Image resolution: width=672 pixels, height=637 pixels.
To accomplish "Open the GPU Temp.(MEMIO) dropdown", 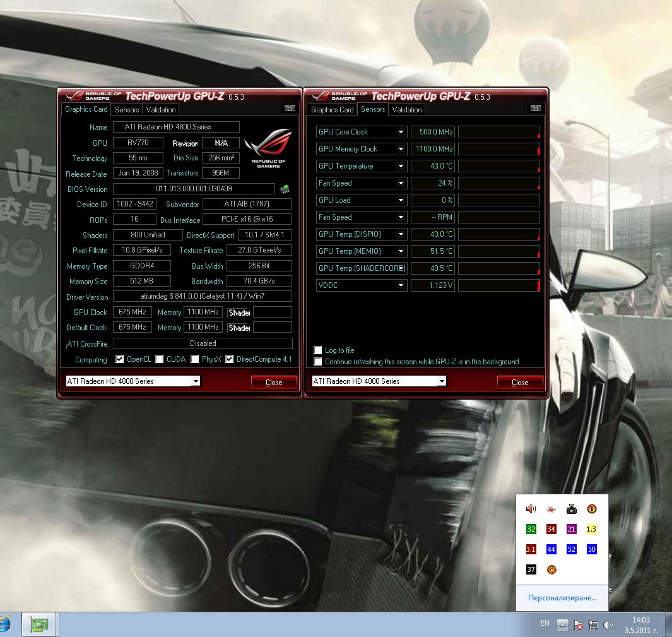I will pos(401,251).
